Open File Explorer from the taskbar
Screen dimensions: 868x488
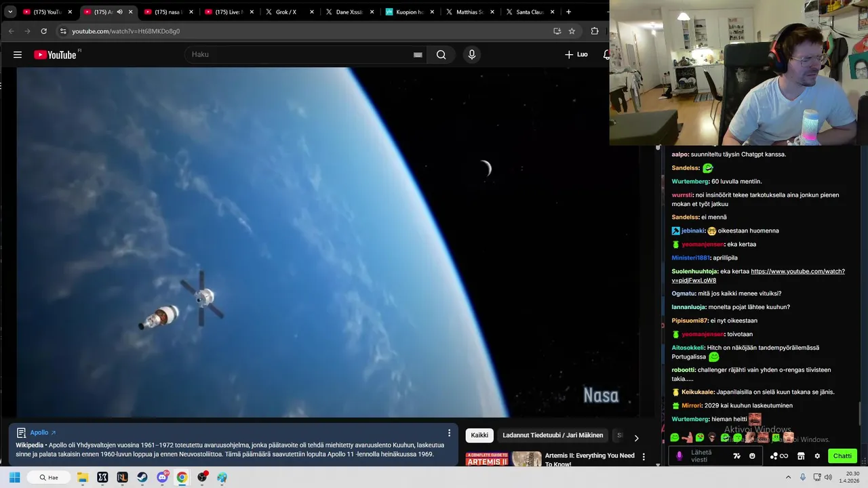[83, 477]
